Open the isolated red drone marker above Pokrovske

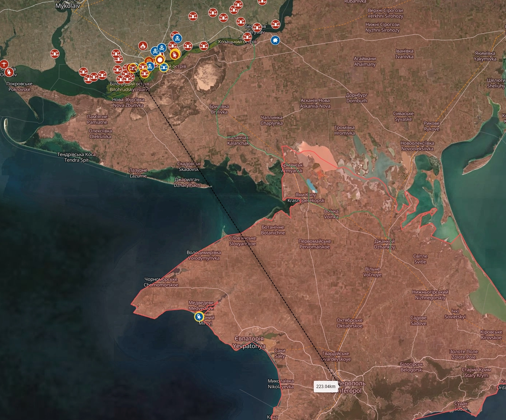(x=55, y=54)
